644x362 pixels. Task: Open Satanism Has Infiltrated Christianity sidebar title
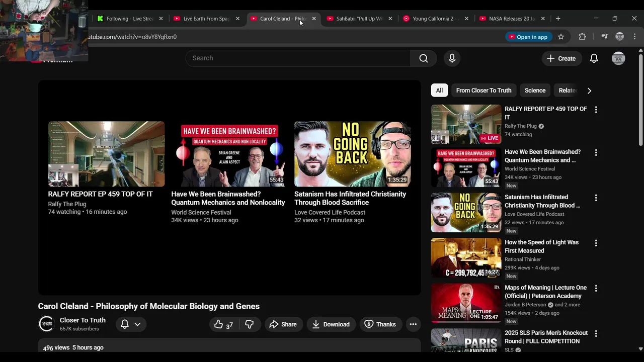(542, 201)
